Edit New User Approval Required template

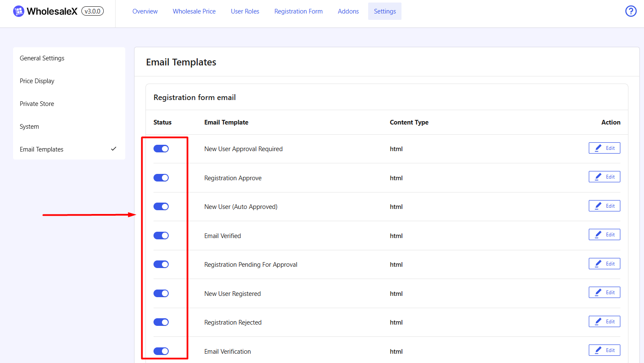tap(604, 148)
